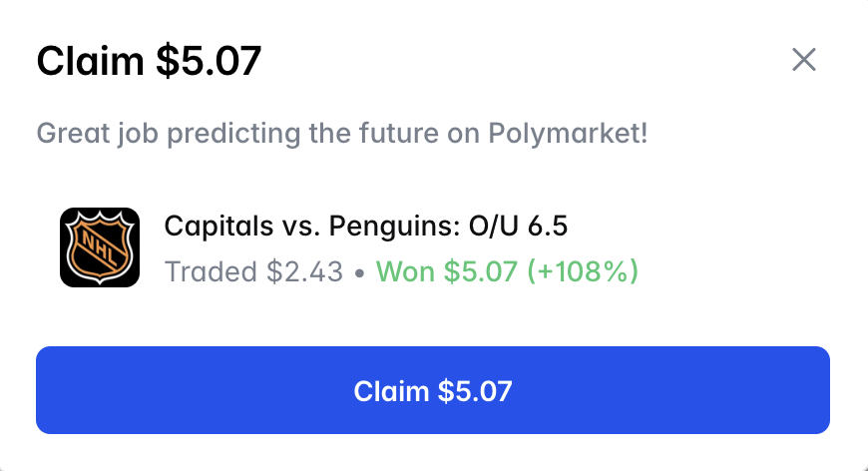Image resolution: width=868 pixels, height=471 pixels.
Task: Click the $5.07 text inside the blue button
Action: (475, 390)
